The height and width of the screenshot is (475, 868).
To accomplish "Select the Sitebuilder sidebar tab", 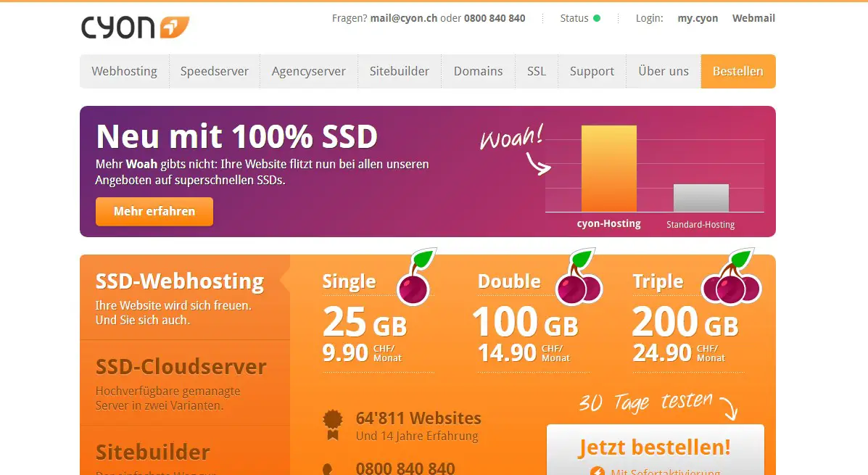I will pyautogui.click(x=185, y=450).
